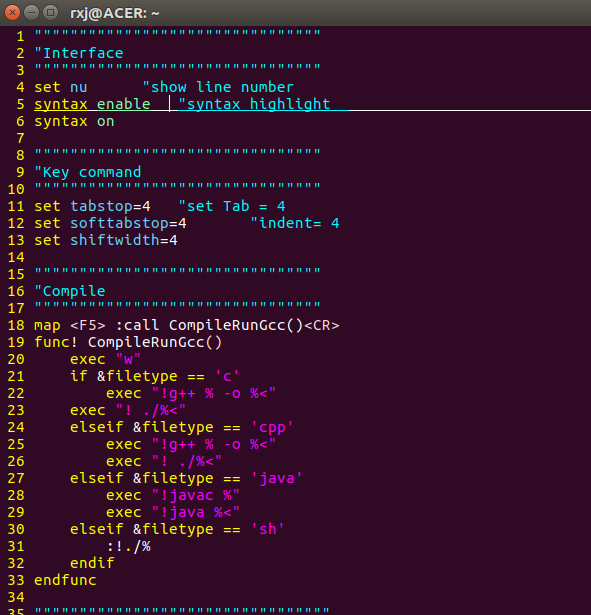
Task: Click quote divider on line 15
Action: [178, 271]
